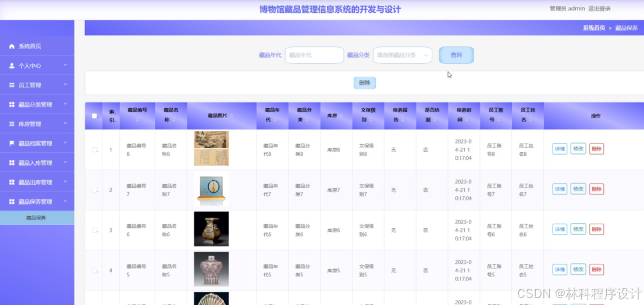Open the red porcelain vase thumbnail in row 4
Screen dimensions: 644x305
click(x=211, y=269)
